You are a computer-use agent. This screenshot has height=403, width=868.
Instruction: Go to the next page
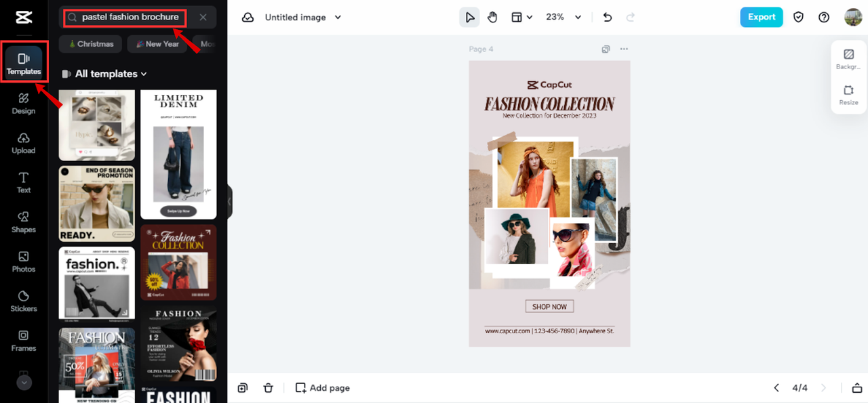[x=824, y=387]
